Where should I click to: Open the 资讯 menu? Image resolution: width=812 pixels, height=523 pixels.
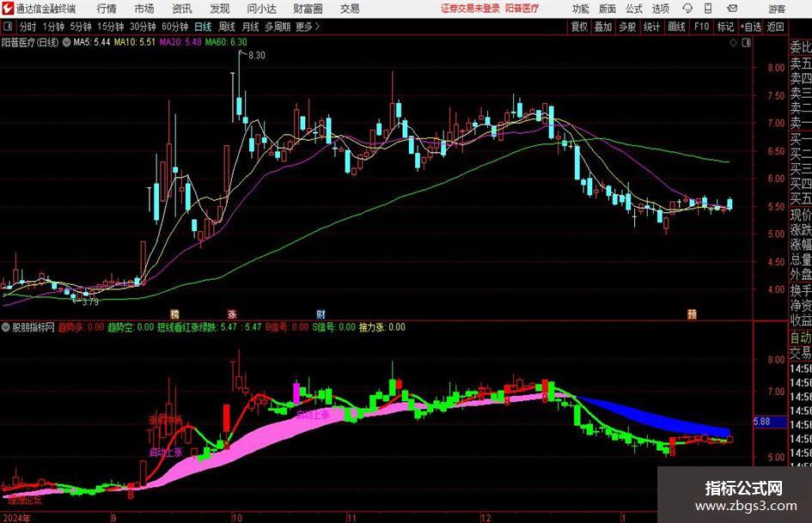tap(182, 9)
